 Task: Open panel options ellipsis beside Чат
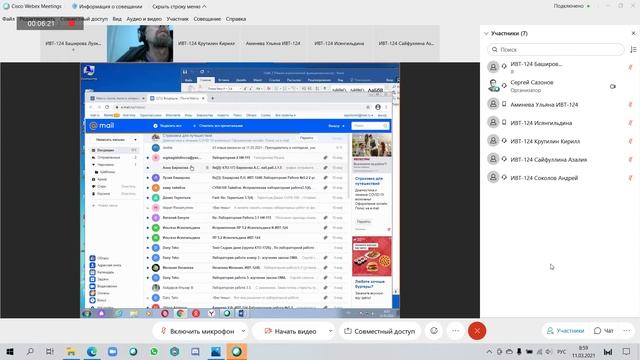tap(627, 331)
